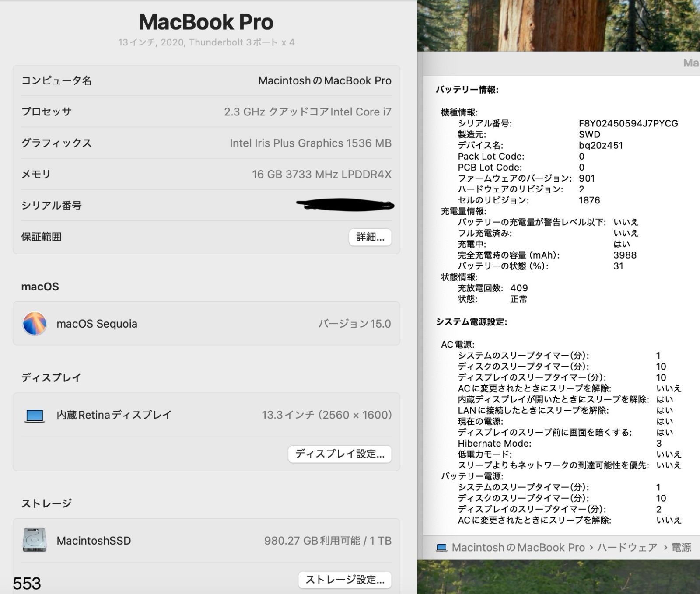Screen dimensions: 700x594
Task: Click the built-in Retina display laptop icon
Action: point(35,415)
